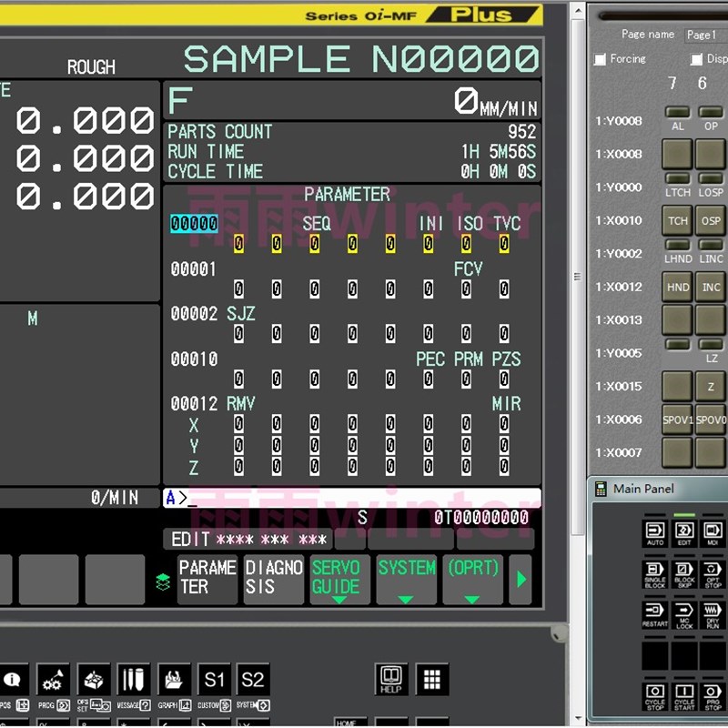Toggle the OSP signal button
Screen dimensions: 728x728
[x=711, y=220]
